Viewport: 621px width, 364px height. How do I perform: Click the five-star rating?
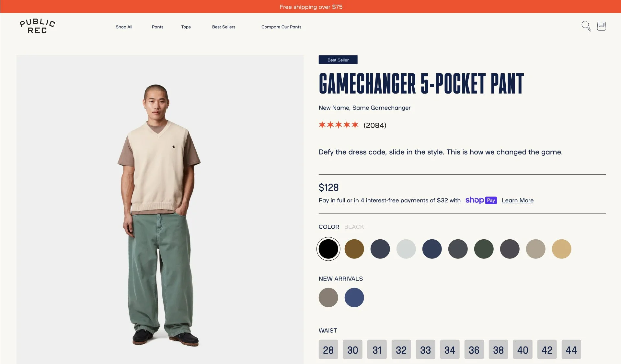click(339, 125)
